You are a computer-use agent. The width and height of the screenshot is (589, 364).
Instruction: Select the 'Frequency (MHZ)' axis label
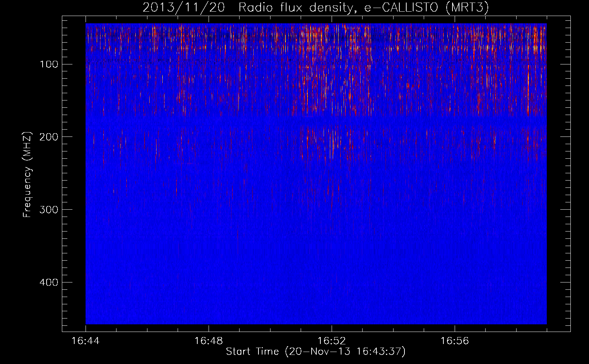[27, 175]
